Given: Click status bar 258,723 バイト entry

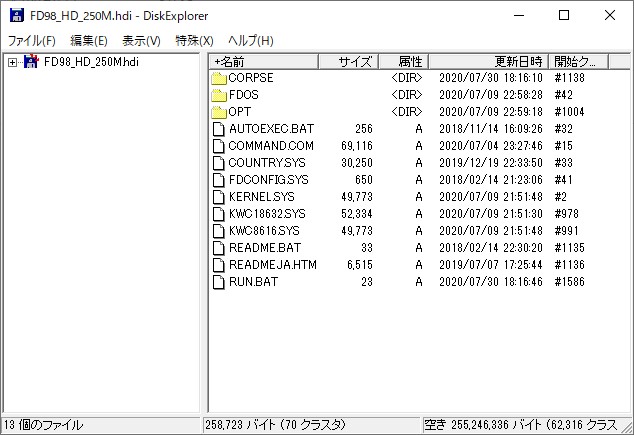Looking at the screenshot, I should point(276,425).
